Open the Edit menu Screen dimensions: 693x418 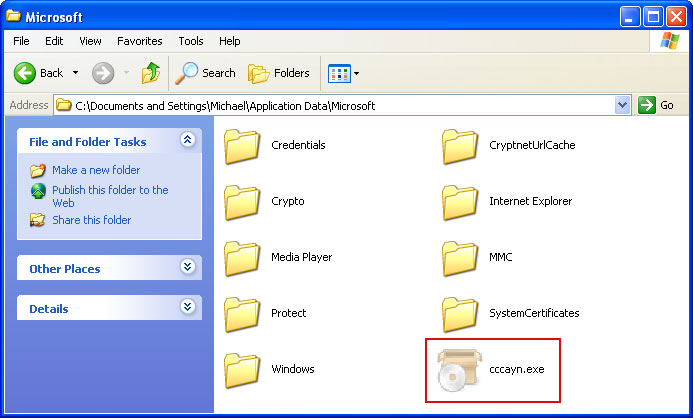[x=54, y=41]
